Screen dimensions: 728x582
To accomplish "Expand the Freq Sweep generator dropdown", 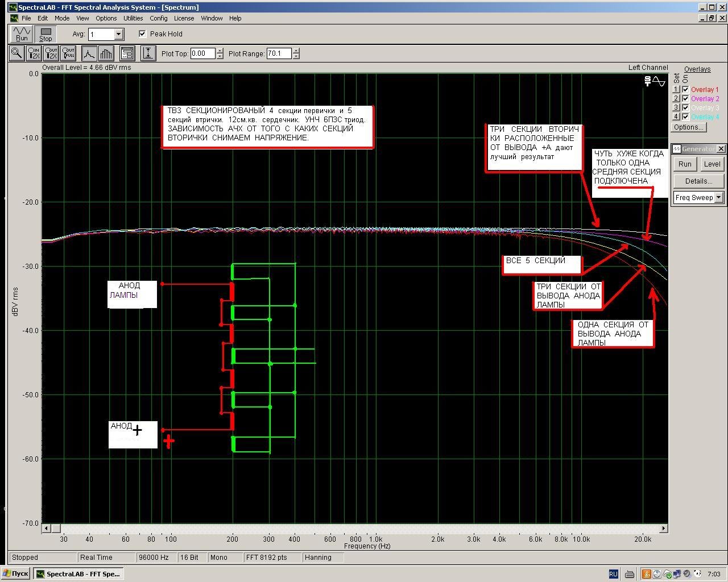I will (x=719, y=197).
